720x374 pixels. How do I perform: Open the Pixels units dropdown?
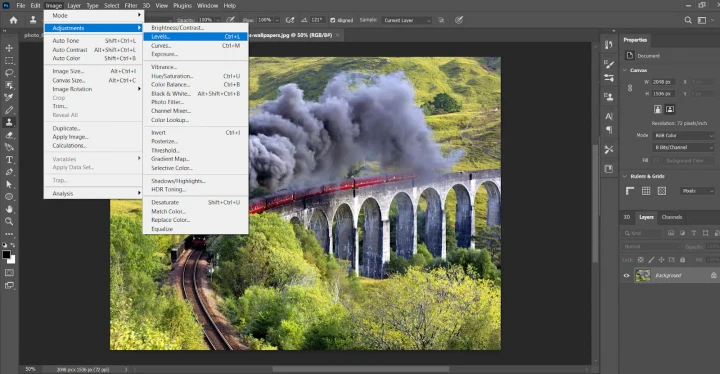[697, 191]
